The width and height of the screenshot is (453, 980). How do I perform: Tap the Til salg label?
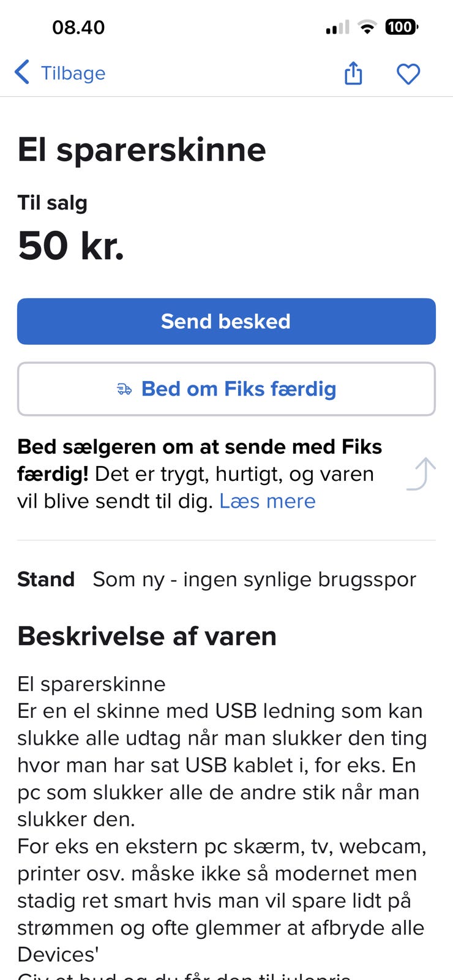(52, 203)
